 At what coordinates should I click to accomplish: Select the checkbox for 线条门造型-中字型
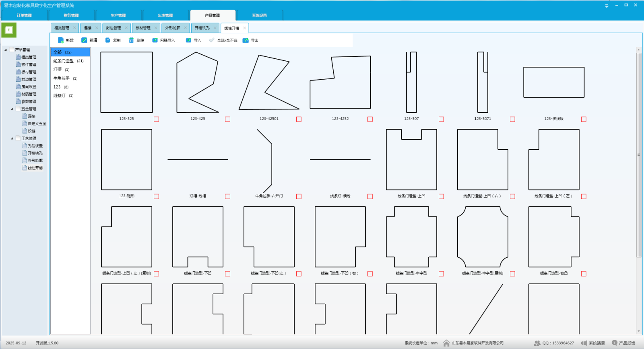coord(441,274)
